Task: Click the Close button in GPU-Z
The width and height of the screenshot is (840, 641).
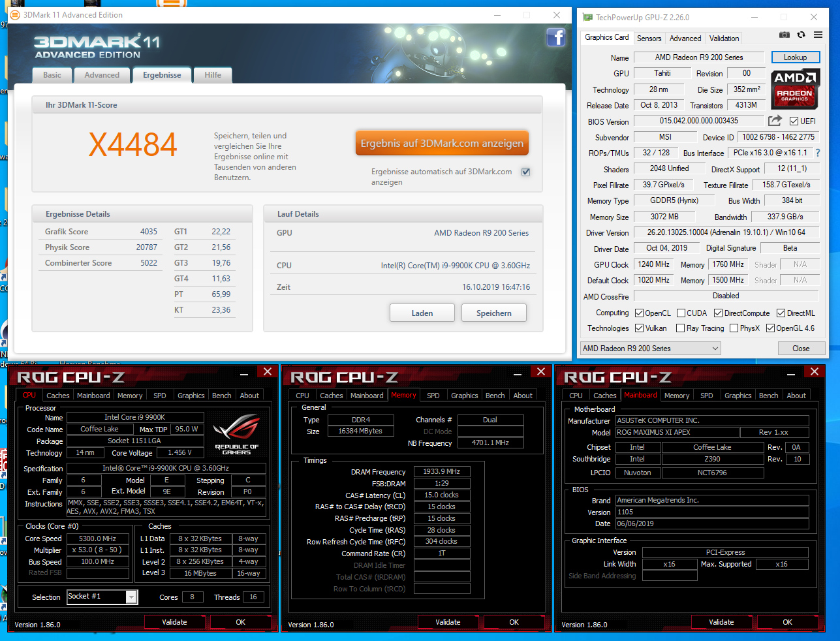Action: coord(801,349)
